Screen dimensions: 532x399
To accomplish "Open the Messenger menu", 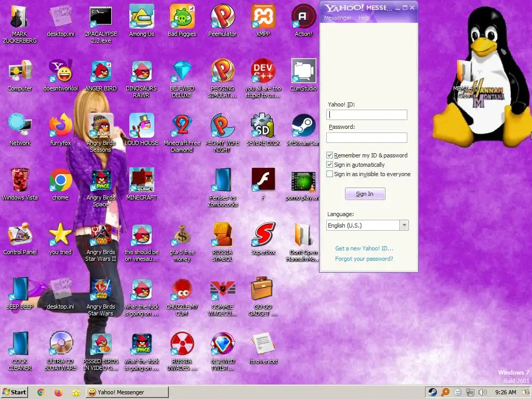I will coord(338,18).
